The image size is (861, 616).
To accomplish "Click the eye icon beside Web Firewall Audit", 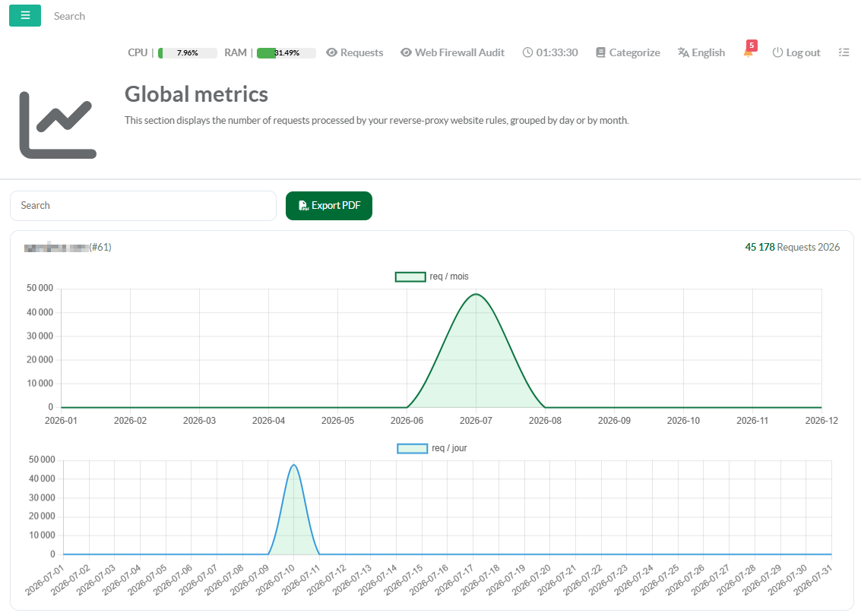I will pyautogui.click(x=406, y=52).
